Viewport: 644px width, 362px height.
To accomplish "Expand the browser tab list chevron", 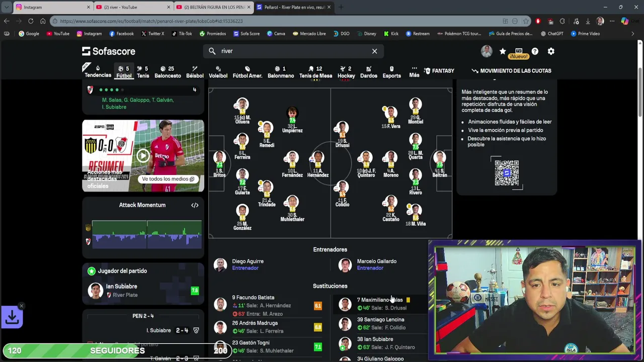I will pyautogui.click(x=6, y=7).
